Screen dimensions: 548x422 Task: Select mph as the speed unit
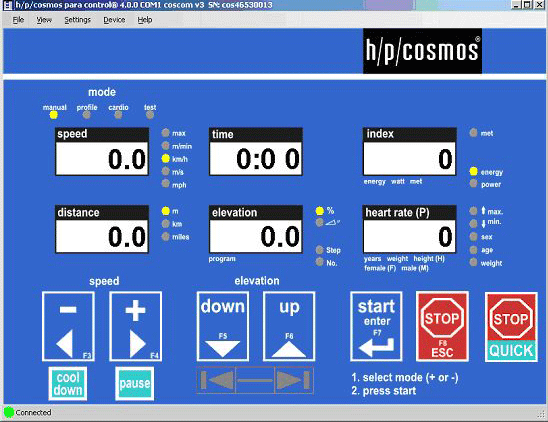[166, 184]
